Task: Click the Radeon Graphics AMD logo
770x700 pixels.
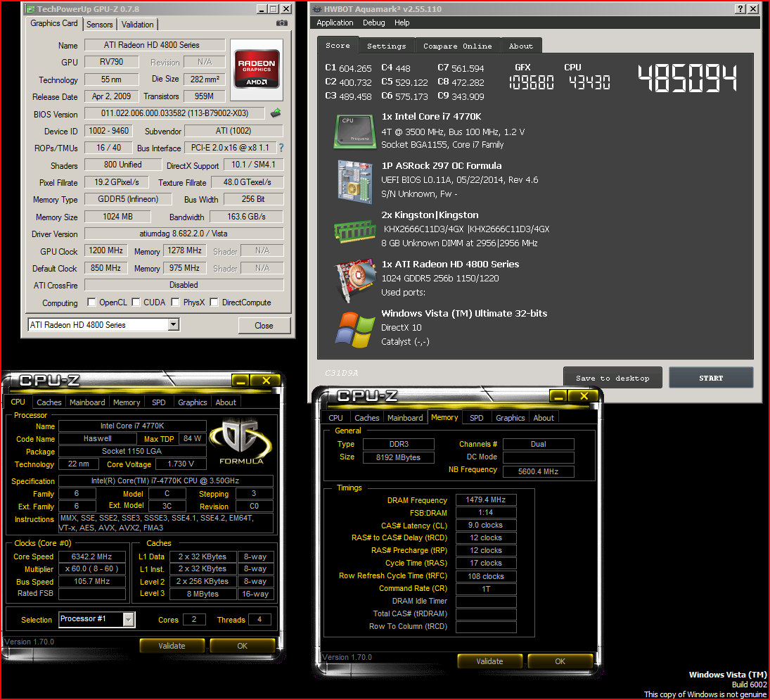Action: coord(257,68)
